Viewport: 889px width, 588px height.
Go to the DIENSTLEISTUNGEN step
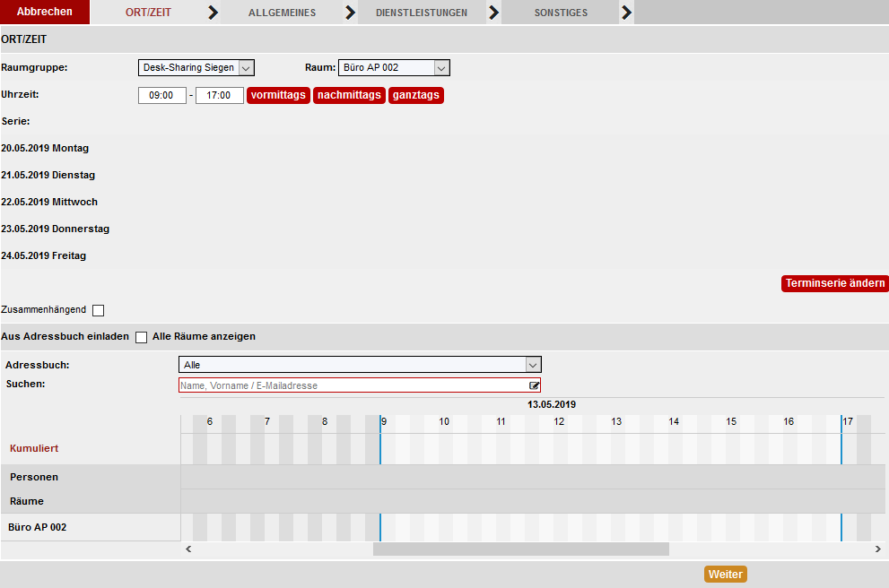point(422,13)
